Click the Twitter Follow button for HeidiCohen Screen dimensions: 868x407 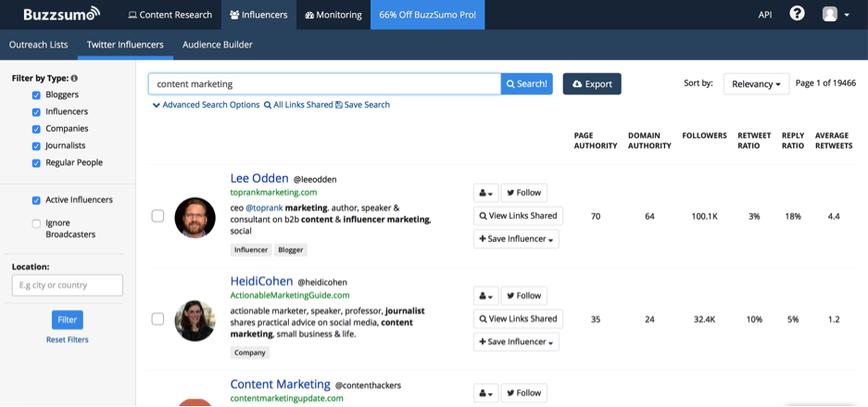click(x=523, y=296)
